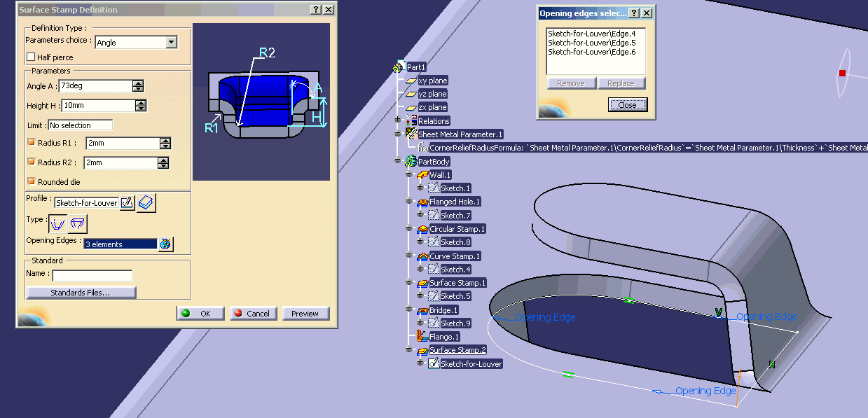This screenshot has width=868, height=418.
Task: Click the catalog icon next to Profile
Action: pos(146,202)
